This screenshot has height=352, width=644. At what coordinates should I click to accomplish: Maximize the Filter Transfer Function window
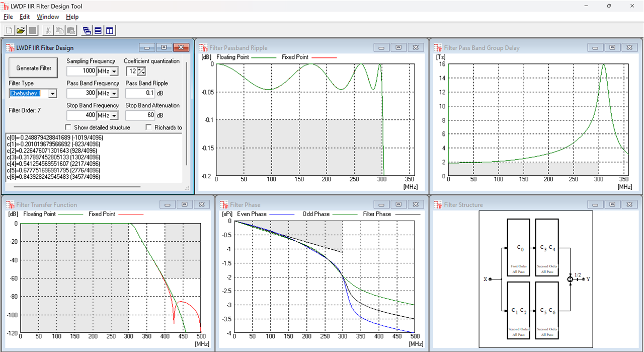185,204
